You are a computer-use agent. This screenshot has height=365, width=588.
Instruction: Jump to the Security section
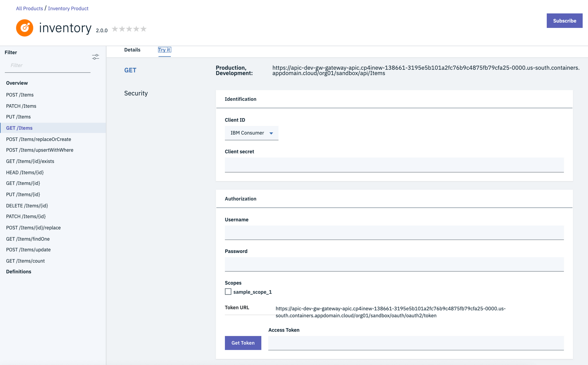coord(136,93)
